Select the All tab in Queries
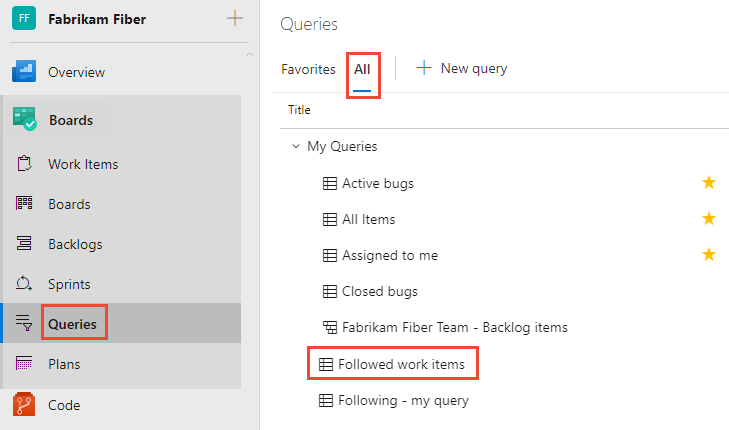 (362, 69)
